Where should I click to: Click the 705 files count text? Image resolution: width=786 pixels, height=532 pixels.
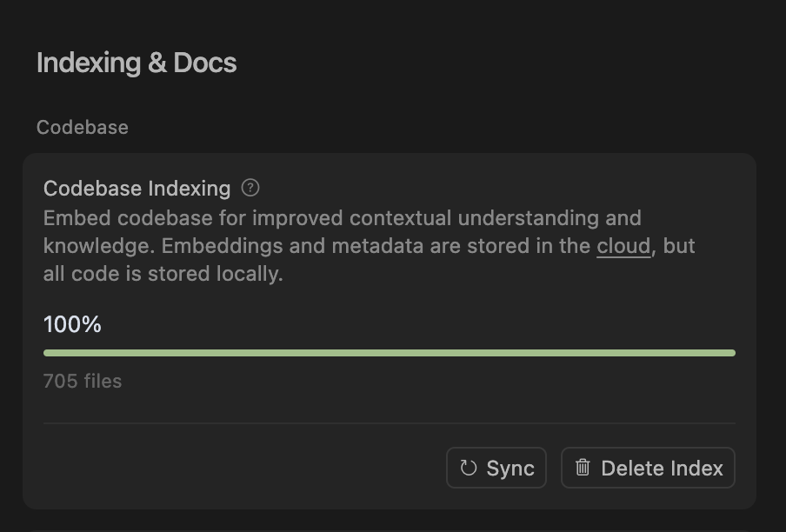83,382
